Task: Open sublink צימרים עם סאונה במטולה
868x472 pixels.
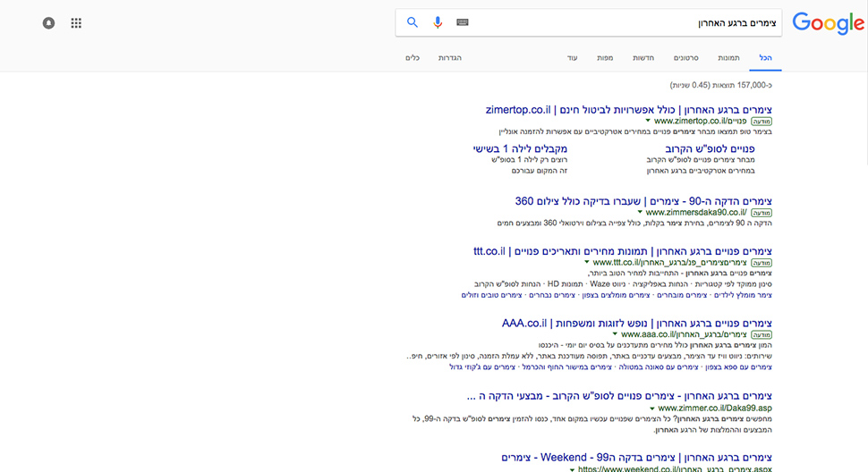Action: click(659, 367)
